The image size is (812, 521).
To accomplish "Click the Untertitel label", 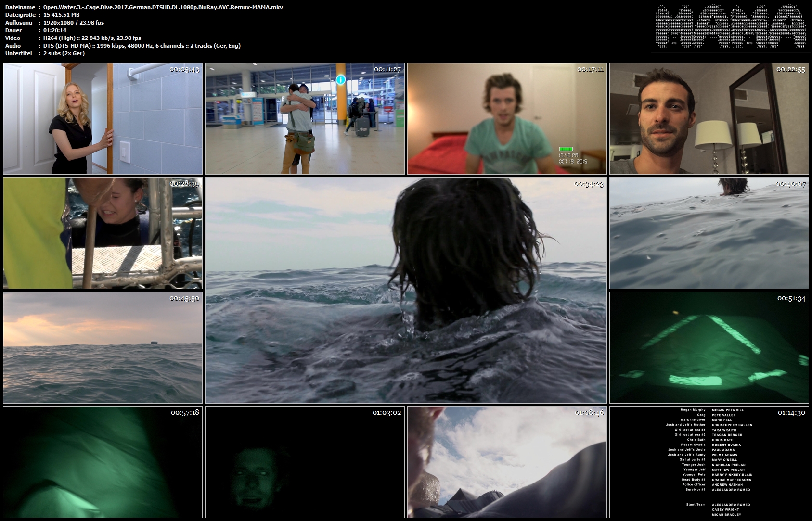I will 18,53.
